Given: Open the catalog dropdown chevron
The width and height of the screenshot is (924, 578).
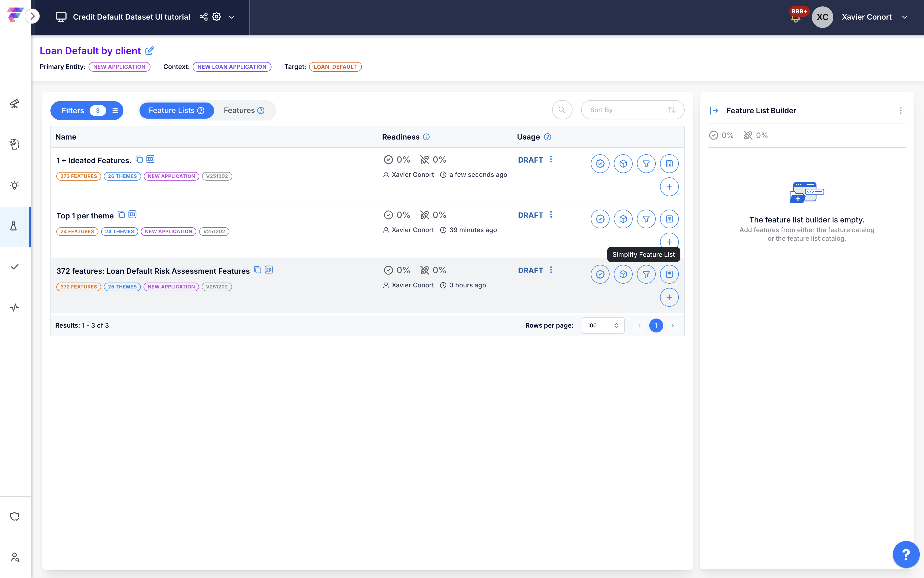Looking at the screenshot, I should click(231, 17).
